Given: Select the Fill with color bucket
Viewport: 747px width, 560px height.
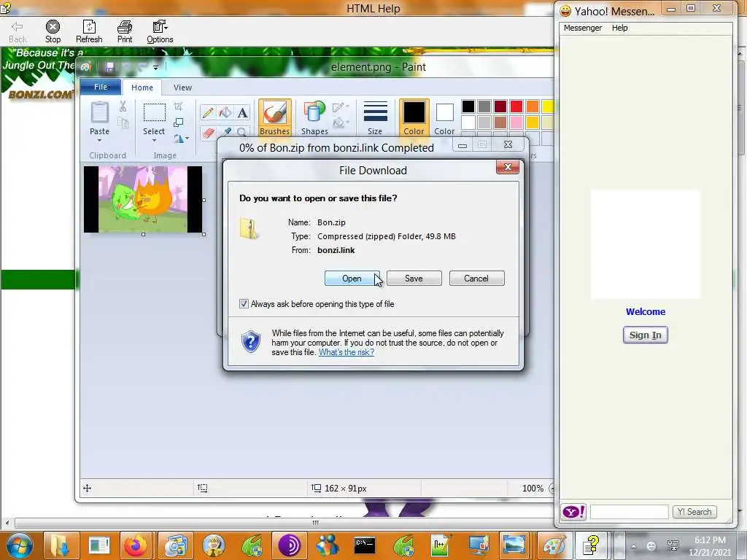Looking at the screenshot, I should (x=225, y=113).
